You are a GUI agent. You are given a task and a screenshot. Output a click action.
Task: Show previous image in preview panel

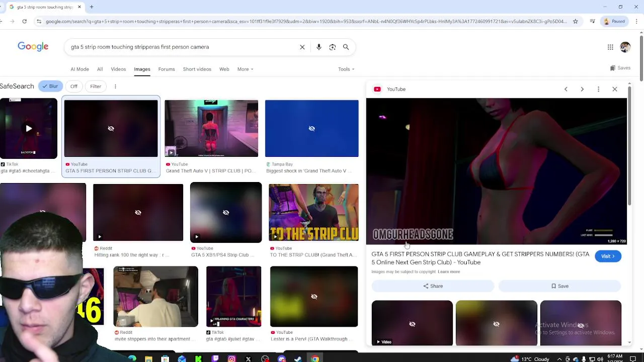click(x=566, y=89)
